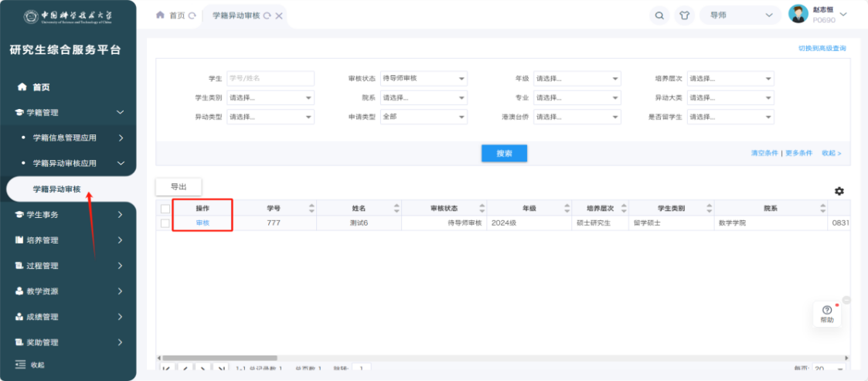Switch to the 首页 tab
This screenshot has width=868, height=381.
tap(175, 15)
